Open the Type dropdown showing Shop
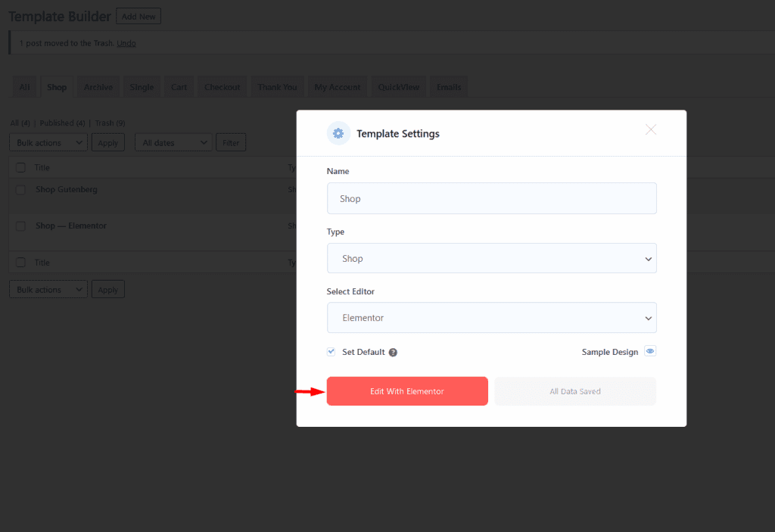The height and width of the screenshot is (532, 775). 491,258
